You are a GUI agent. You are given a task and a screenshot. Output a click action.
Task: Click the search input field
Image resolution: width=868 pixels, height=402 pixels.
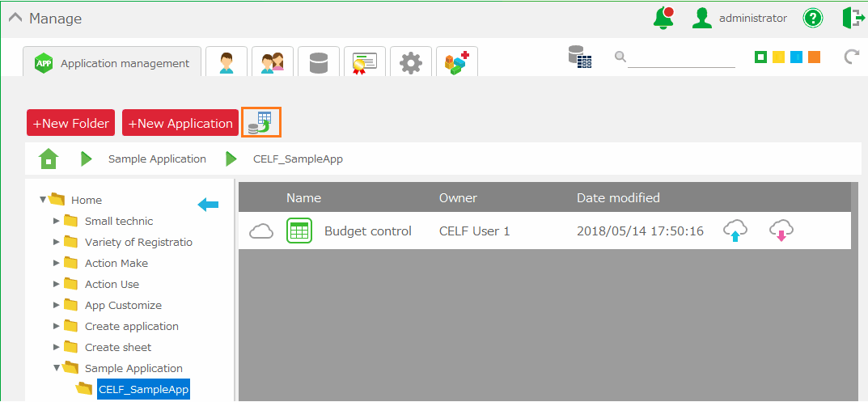[681, 57]
